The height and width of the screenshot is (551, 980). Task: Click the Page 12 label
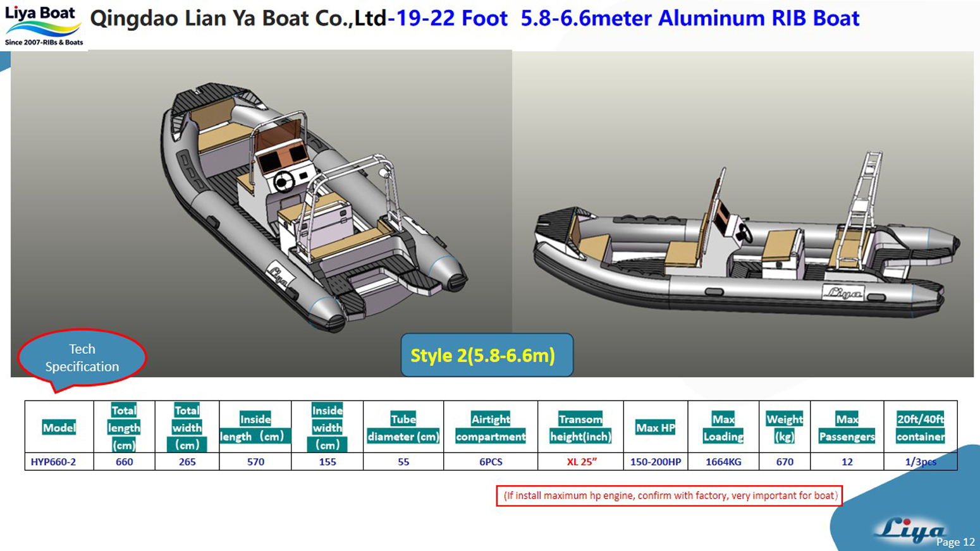coord(955,542)
